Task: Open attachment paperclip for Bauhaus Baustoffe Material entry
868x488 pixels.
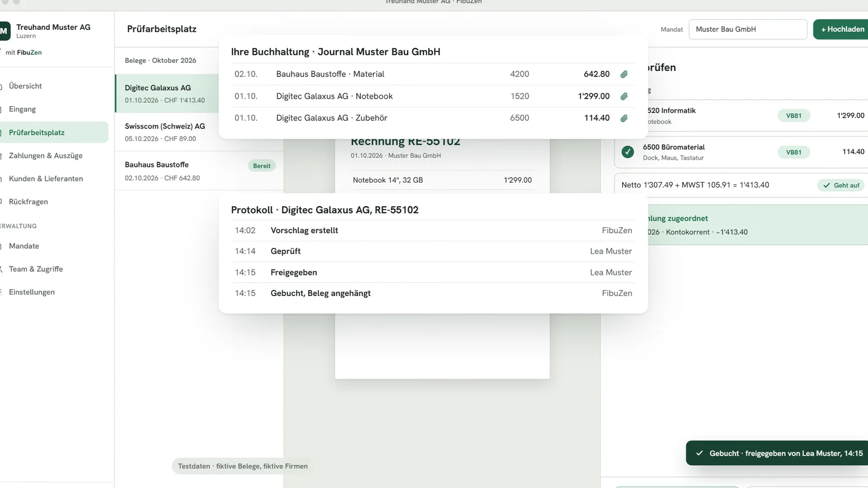Action: pyautogui.click(x=624, y=74)
